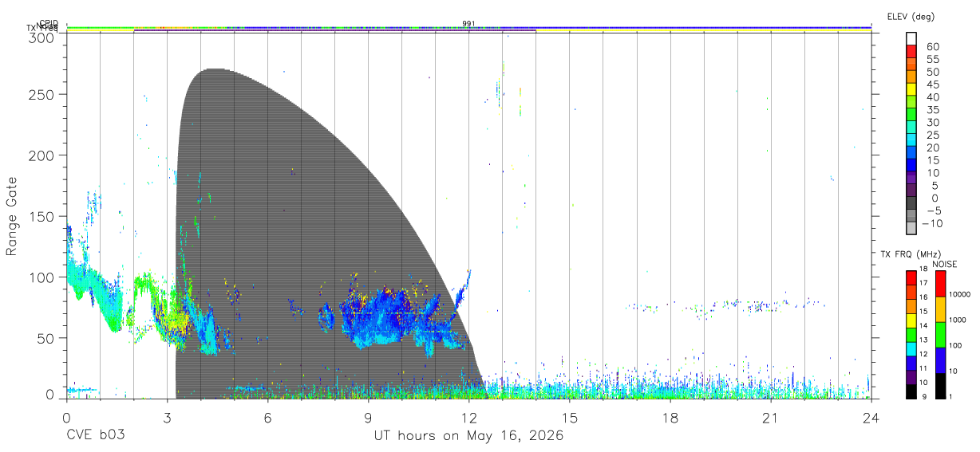
Task: Click the 'Range Gate' y-axis label
Action: [13, 217]
